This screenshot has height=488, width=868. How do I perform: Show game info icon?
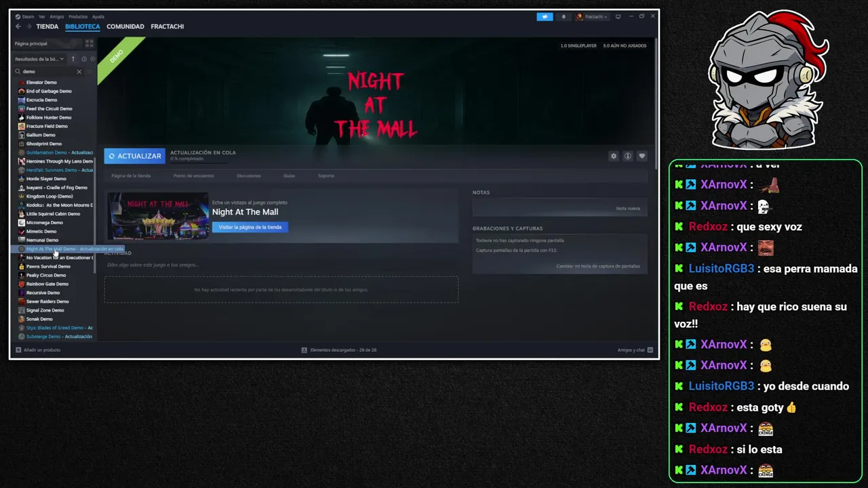point(628,156)
